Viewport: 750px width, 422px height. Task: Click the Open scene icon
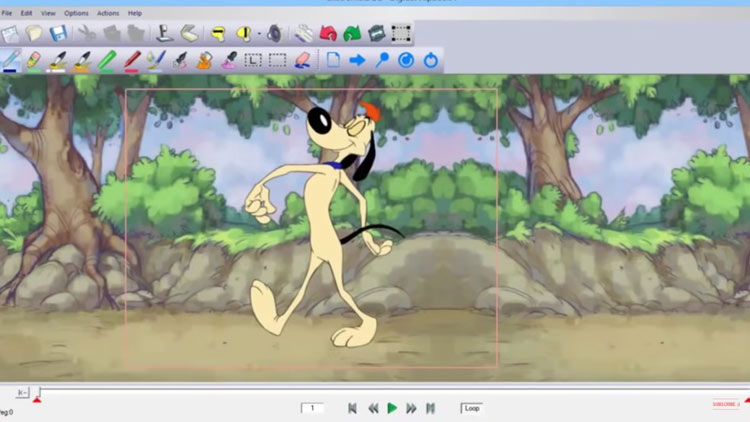(x=34, y=33)
